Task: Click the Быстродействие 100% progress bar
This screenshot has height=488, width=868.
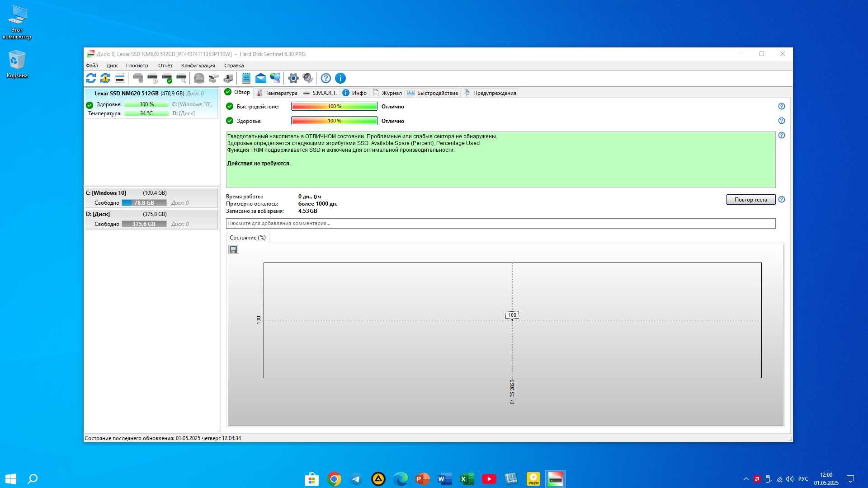Action: 335,107
